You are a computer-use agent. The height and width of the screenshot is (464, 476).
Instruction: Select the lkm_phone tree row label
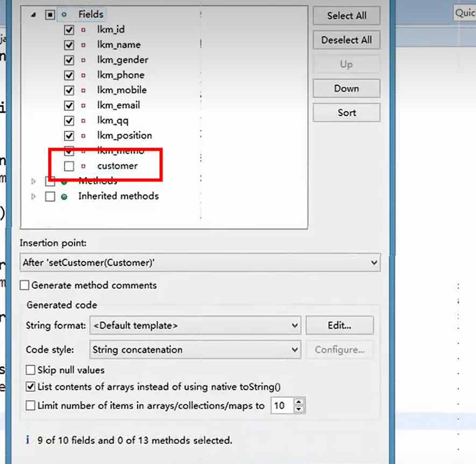click(121, 75)
